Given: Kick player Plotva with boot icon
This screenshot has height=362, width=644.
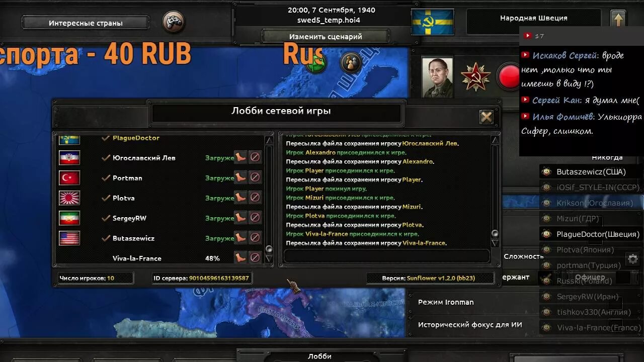Looking at the screenshot, I should tap(240, 198).
